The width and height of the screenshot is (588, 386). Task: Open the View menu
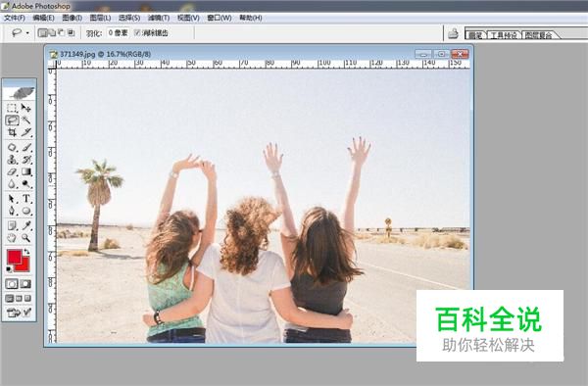[188, 18]
